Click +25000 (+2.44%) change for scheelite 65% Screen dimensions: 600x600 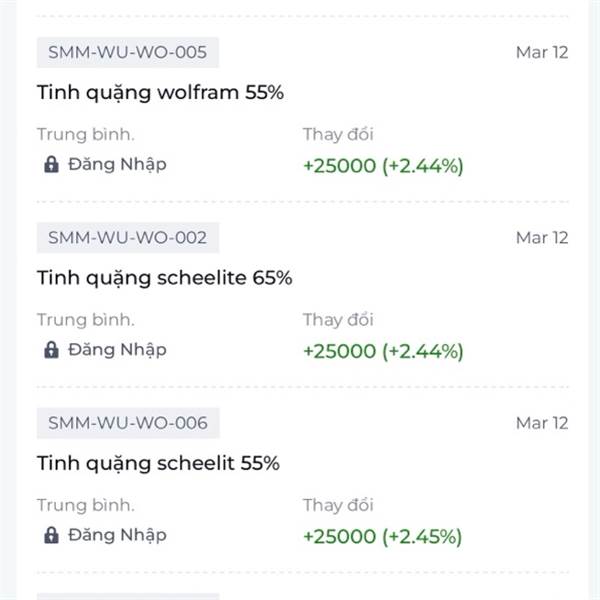pyautogui.click(x=383, y=351)
